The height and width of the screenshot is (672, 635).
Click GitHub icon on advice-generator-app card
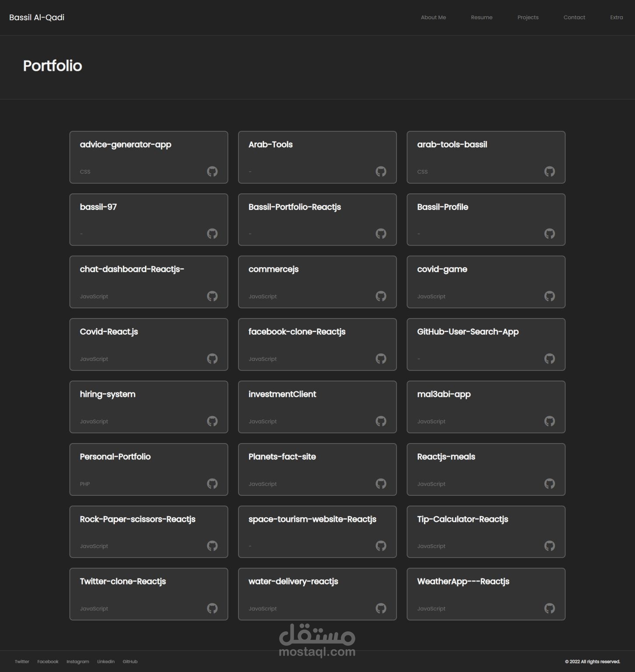point(212,171)
